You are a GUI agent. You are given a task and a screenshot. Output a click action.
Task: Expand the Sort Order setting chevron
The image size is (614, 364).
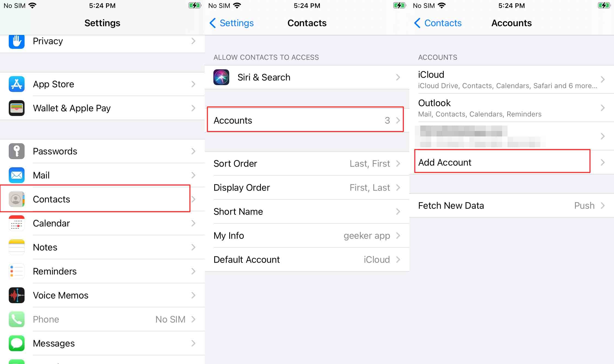pyautogui.click(x=398, y=163)
